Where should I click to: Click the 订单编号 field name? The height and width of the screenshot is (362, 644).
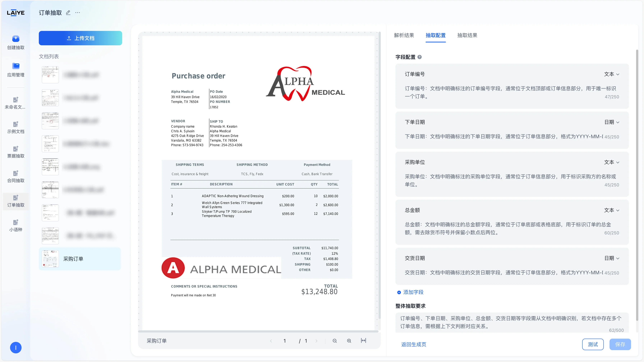(415, 74)
